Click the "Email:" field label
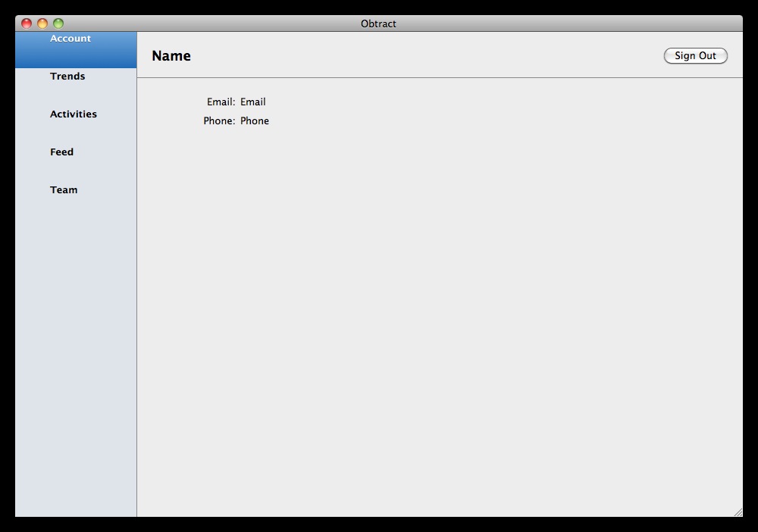The width and height of the screenshot is (758, 532). 221,102
